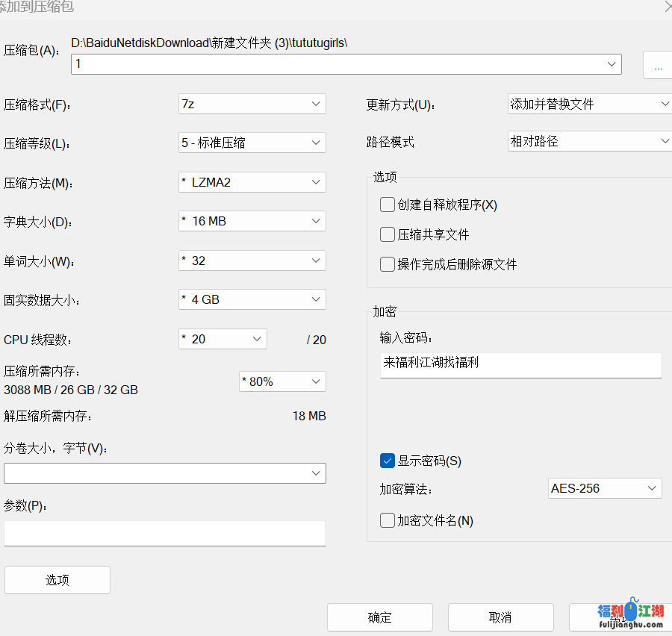This screenshot has height=636, width=672.
Task: Toggle the compress shared files checkbox
Action: [x=388, y=234]
